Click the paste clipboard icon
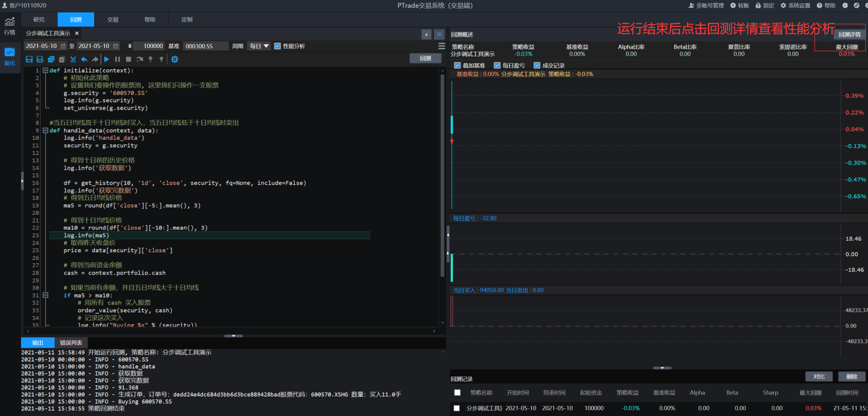 [x=62, y=59]
